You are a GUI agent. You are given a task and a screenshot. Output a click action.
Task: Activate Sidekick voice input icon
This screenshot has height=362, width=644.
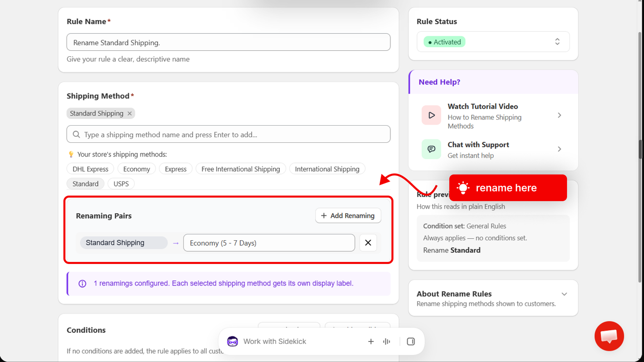coord(386,341)
